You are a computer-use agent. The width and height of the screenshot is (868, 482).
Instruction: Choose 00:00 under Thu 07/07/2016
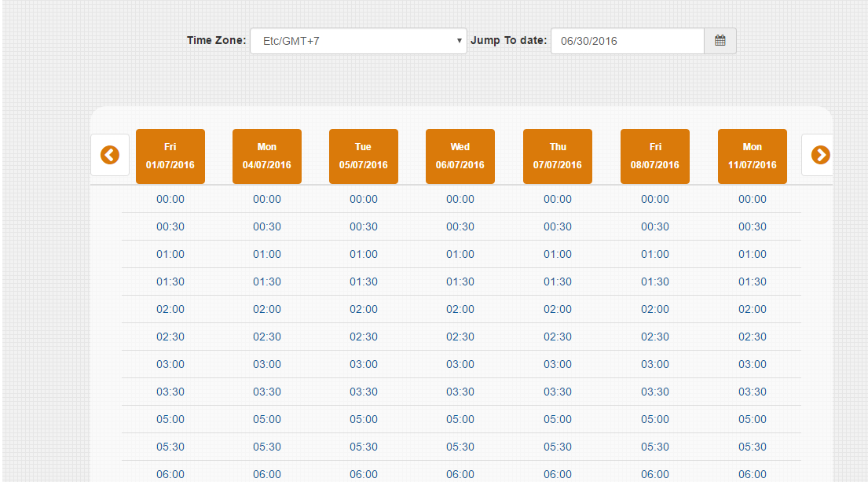[558, 200]
